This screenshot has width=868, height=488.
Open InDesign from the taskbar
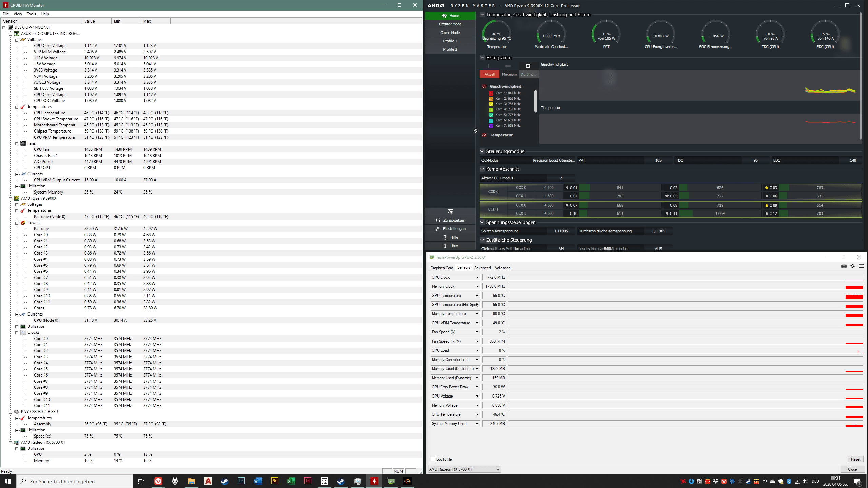pos(308,481)
